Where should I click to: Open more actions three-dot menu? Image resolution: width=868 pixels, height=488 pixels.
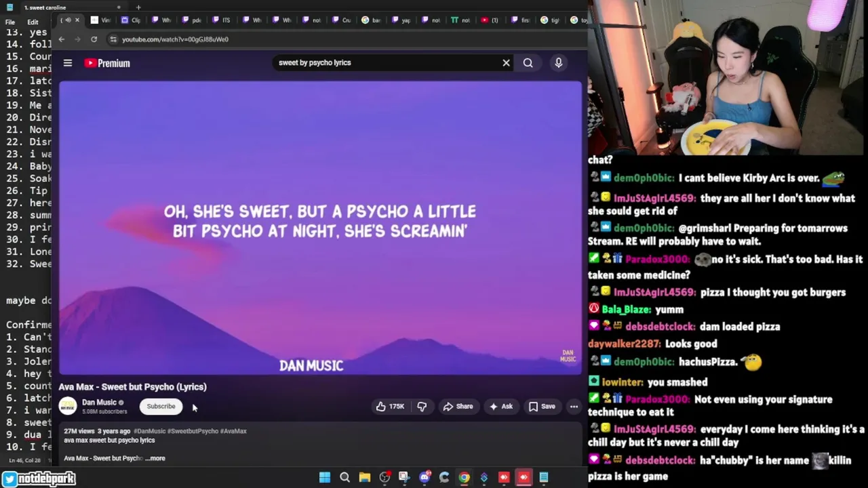[x=574, y=407]
